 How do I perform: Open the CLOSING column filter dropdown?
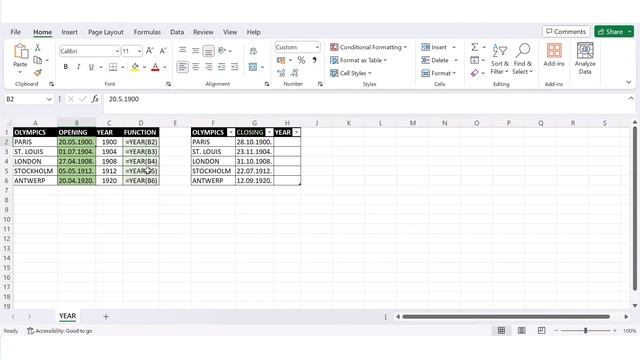pos(269,133)
